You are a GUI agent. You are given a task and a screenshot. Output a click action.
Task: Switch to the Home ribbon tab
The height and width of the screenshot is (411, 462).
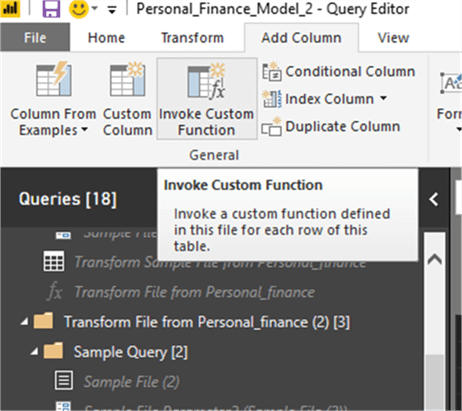click(x=106, y=38)
